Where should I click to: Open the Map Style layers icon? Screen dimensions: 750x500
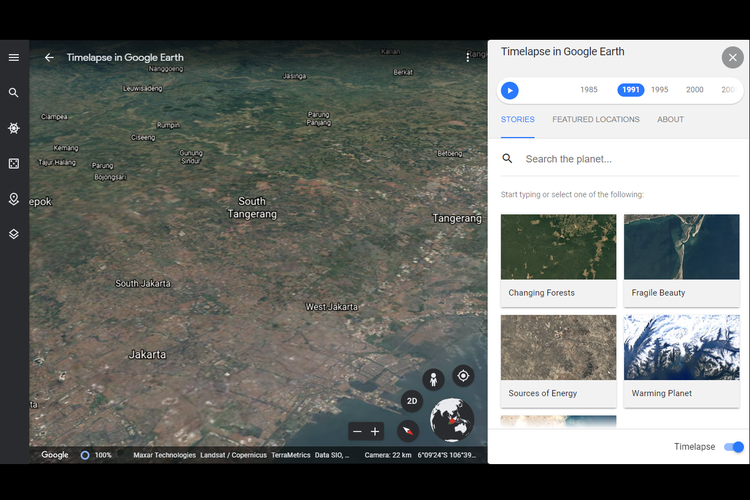pyautogui.click(x=14, y=234)
